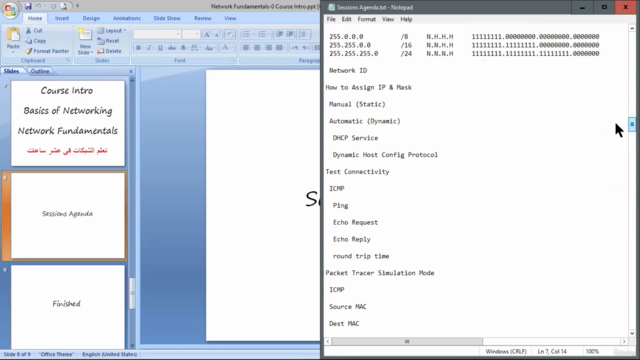This screenshot has height=360, width=640.
Task: Open Character Spacing dropdown
Action: (x=196, y=48)
